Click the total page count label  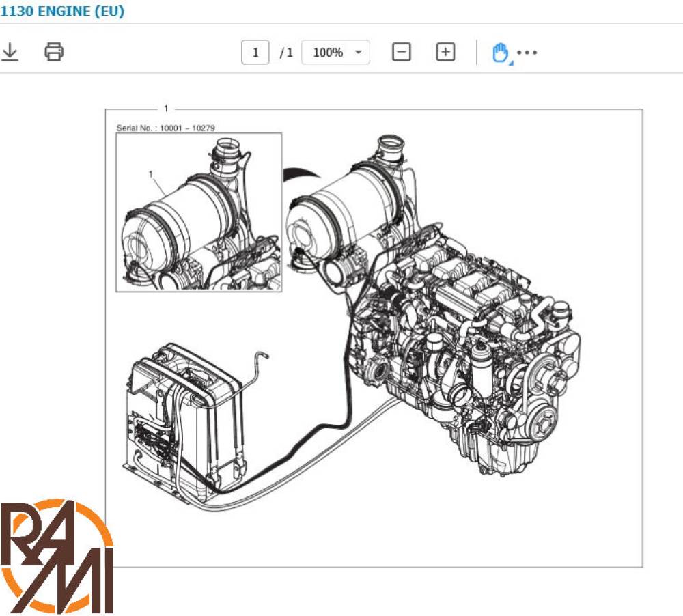[x=286, y=53]
